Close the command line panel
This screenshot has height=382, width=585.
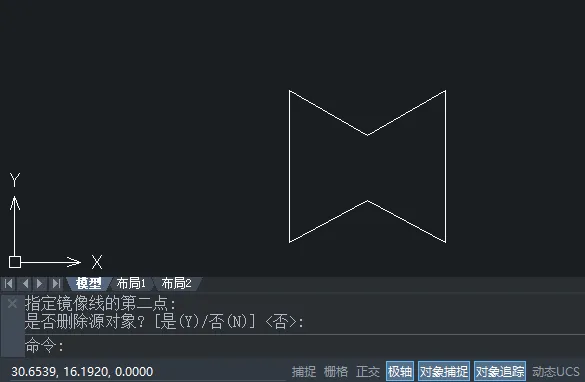12,304
